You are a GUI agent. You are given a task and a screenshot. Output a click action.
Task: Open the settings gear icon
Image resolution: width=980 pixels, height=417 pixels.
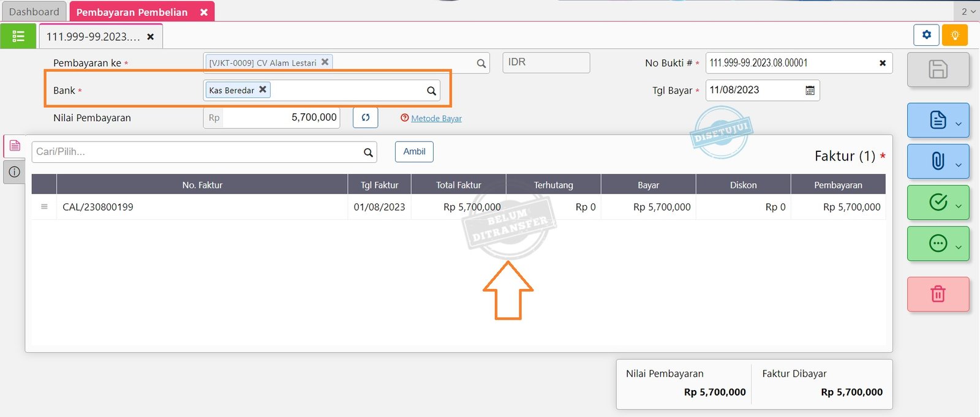coord(926,35)
